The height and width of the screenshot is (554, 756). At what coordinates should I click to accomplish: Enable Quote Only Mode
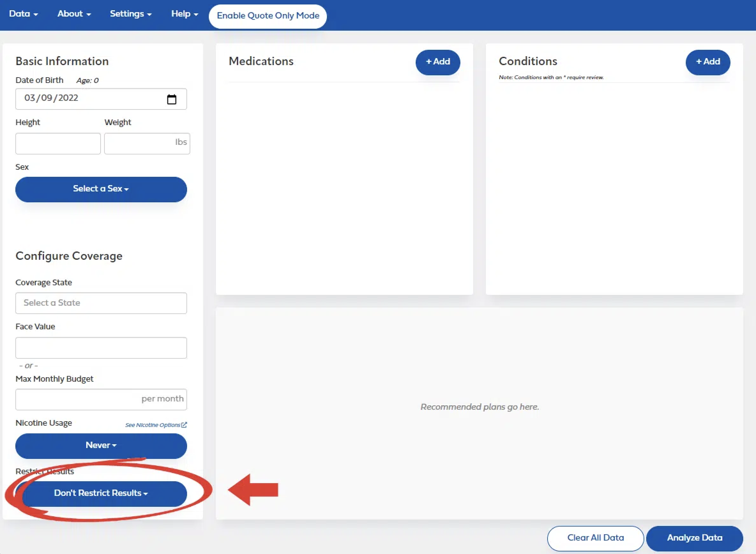pyautogui.click(x=268, y=16)
